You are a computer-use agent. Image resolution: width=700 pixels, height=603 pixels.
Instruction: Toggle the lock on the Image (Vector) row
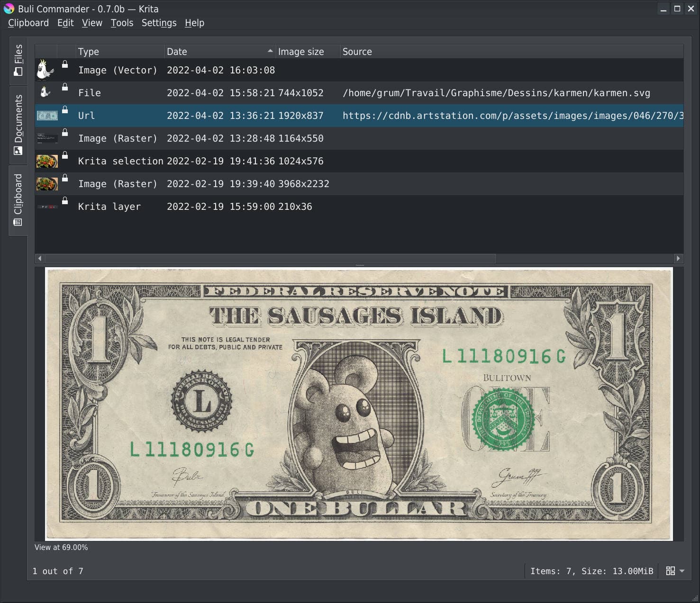[x=65, y=64]
